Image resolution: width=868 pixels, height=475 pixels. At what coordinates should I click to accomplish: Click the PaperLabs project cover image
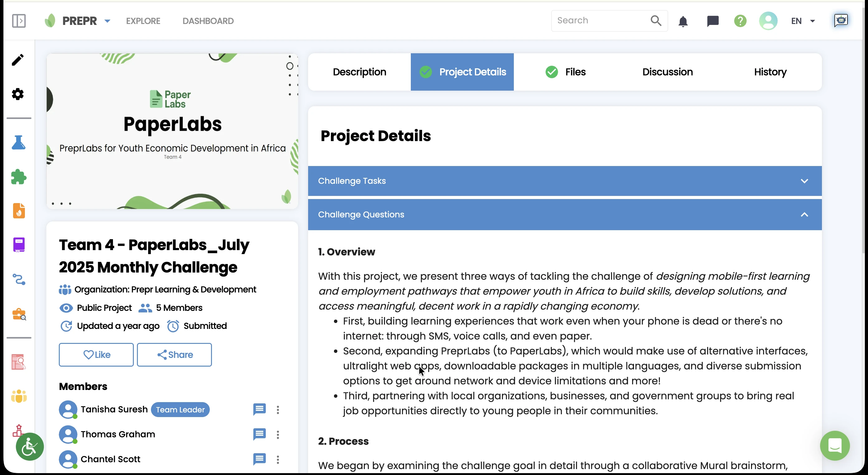[172, 131]
